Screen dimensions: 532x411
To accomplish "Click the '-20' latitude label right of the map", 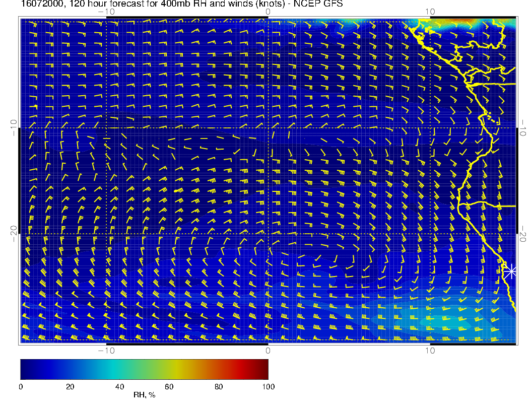I will click(522, 234).
